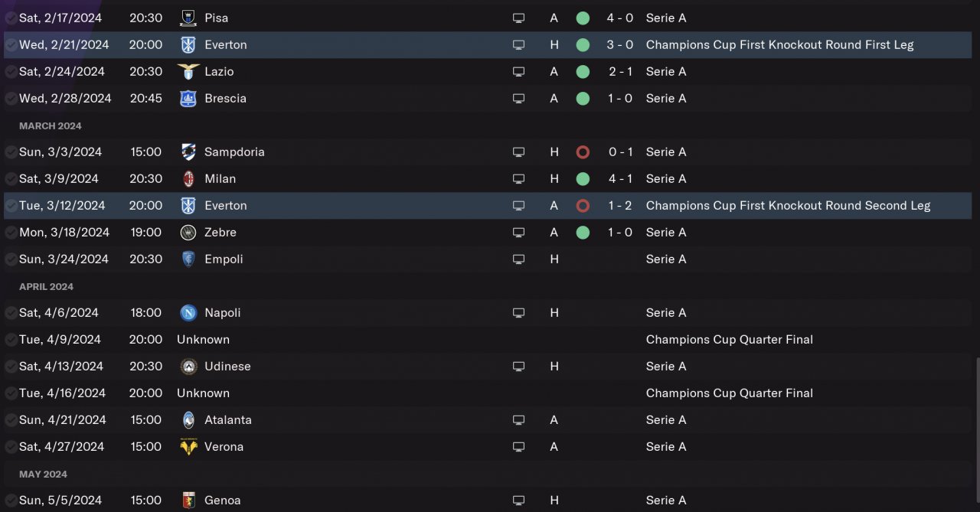This screenshot has height=512, width=980.
Task: Open the 4 - 1 Milan match result
Action: tap(620, 178)
